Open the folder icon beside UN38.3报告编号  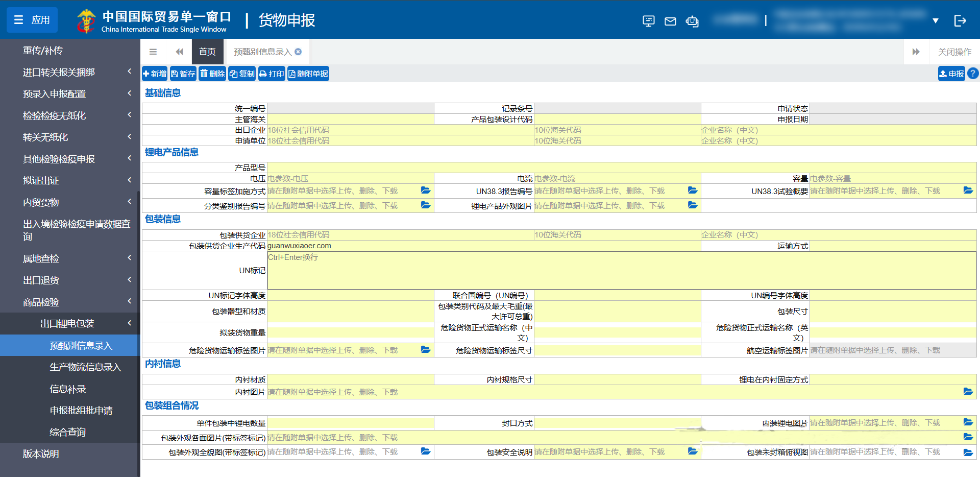692,190
